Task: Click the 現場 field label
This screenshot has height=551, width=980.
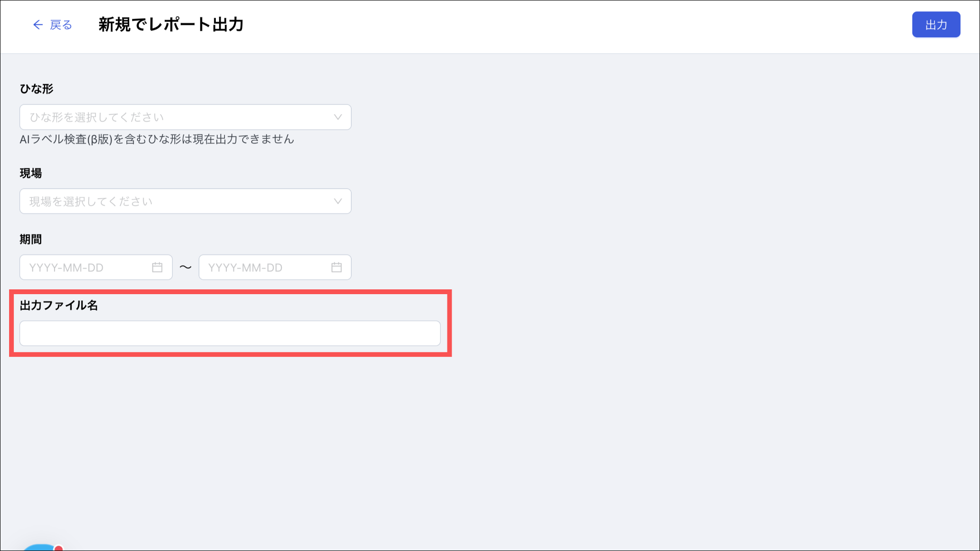Action: [x=31, y=173]
